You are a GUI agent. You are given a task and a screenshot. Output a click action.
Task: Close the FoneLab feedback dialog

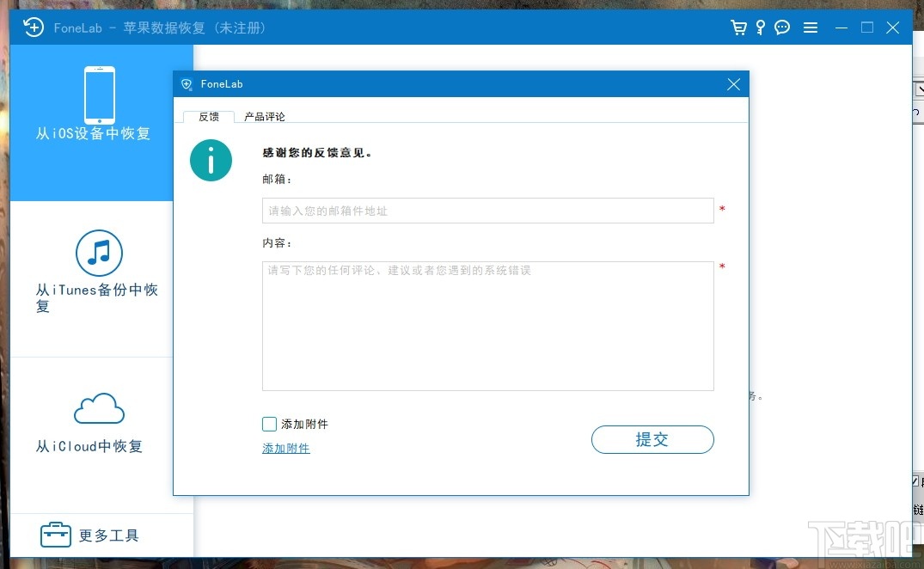[x=733, y=83]
